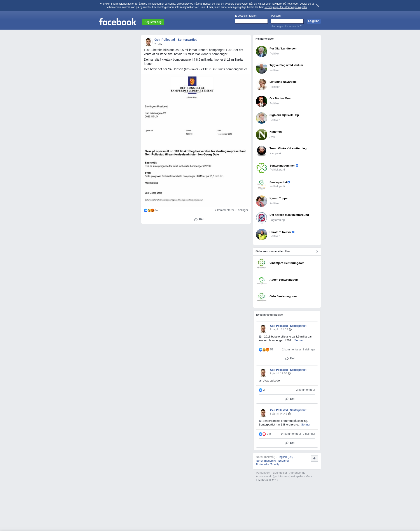The image size is (420, 531).
Task: Select Norsk (nynorsk) language
Action: (x=266, y=461)
